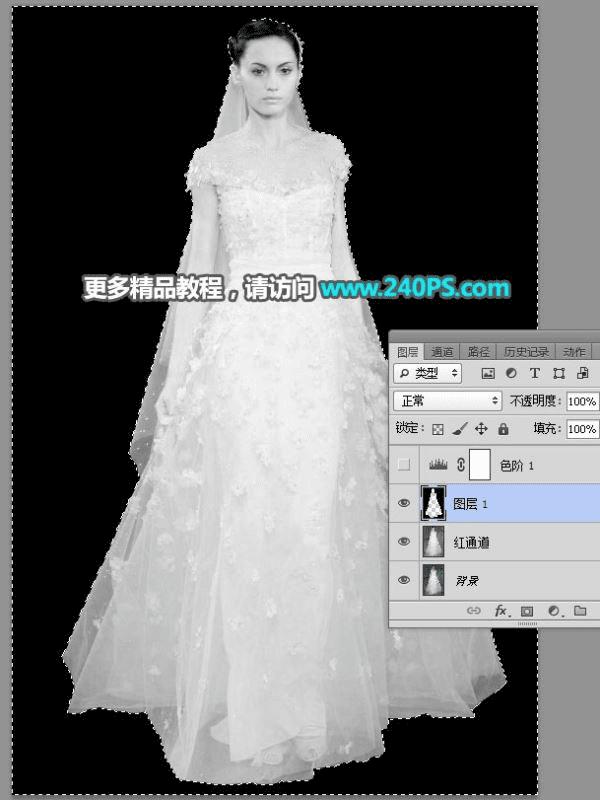Image resolution: width=600 pixels, height=800 pixels.
Task: Hide the 红通道 layer
Action: (404, 541)
